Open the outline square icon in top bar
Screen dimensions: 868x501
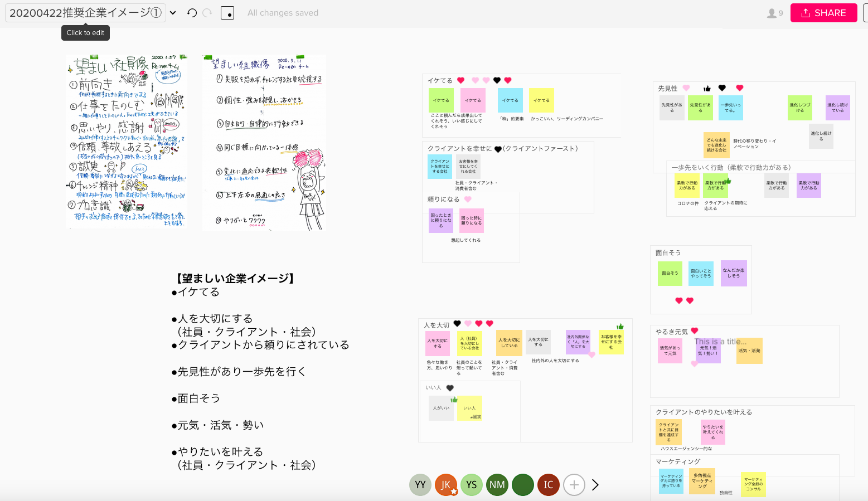pos(227,13)
